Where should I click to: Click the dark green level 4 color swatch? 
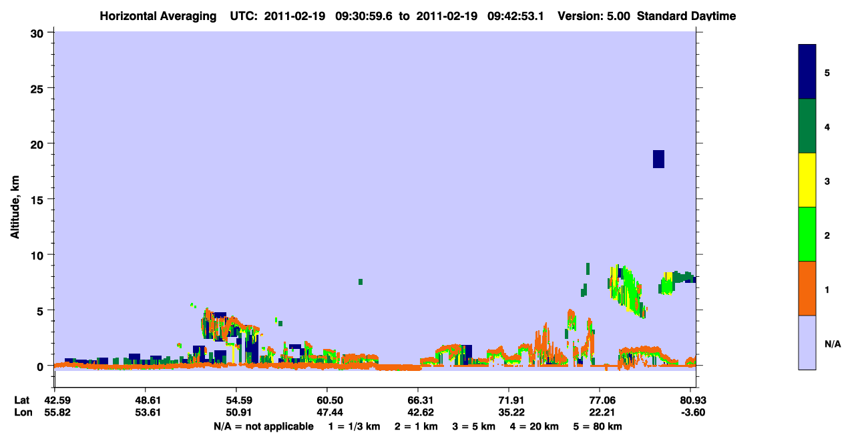coord(807,126)
